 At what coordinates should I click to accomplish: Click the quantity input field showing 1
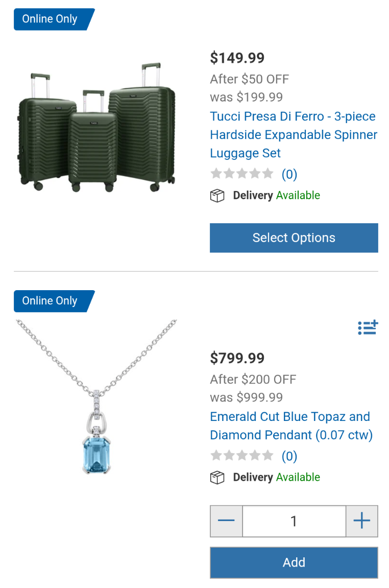point(294,521)
